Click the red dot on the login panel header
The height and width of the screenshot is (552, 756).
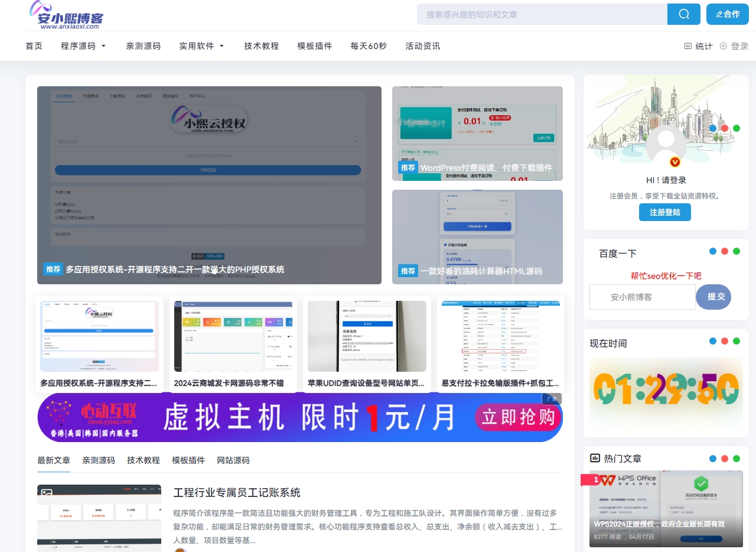click(724, 128)
